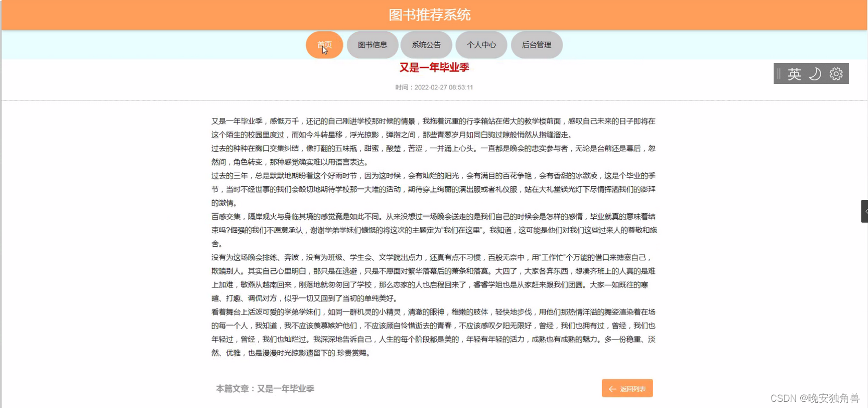Click the paragraph starting 没有为这场晚会排练

[x=434, y=278]
